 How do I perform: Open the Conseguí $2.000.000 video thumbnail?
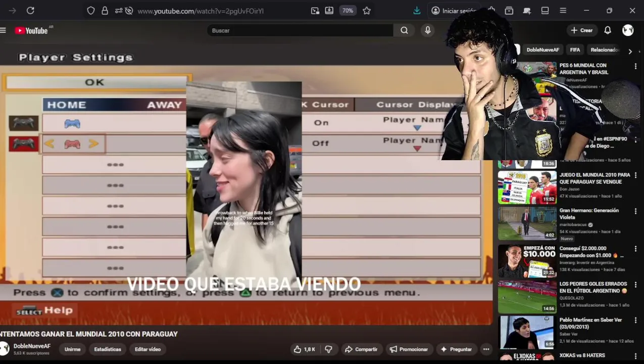(x=527, y=261)
